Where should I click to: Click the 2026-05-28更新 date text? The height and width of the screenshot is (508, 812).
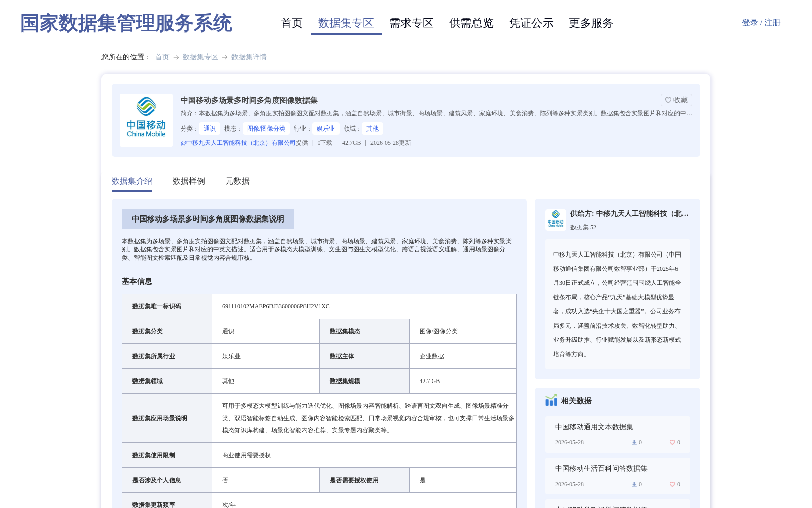391,143
